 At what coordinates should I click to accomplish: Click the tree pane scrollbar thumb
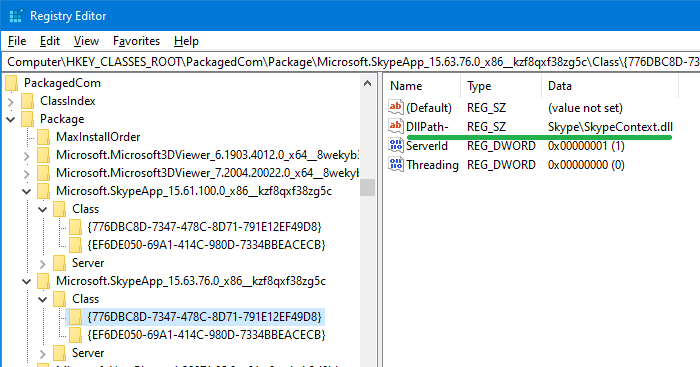coord(367,188)
